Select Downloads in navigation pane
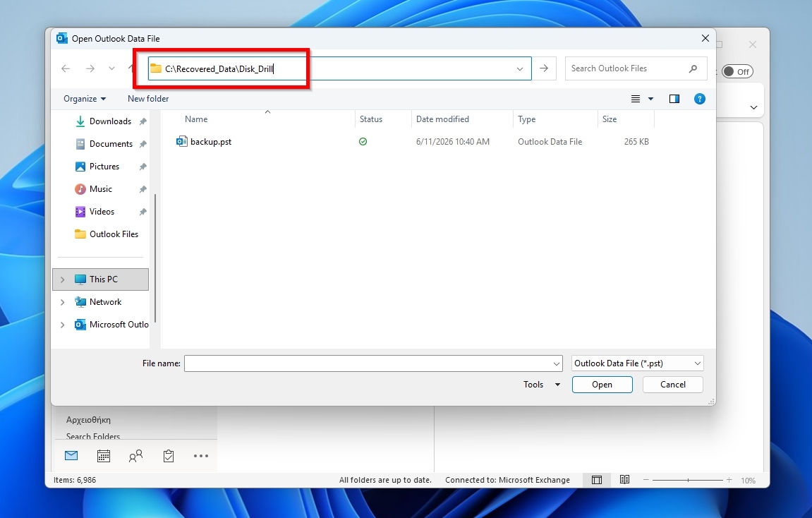The image size is (812, 518). coord(110,121)
